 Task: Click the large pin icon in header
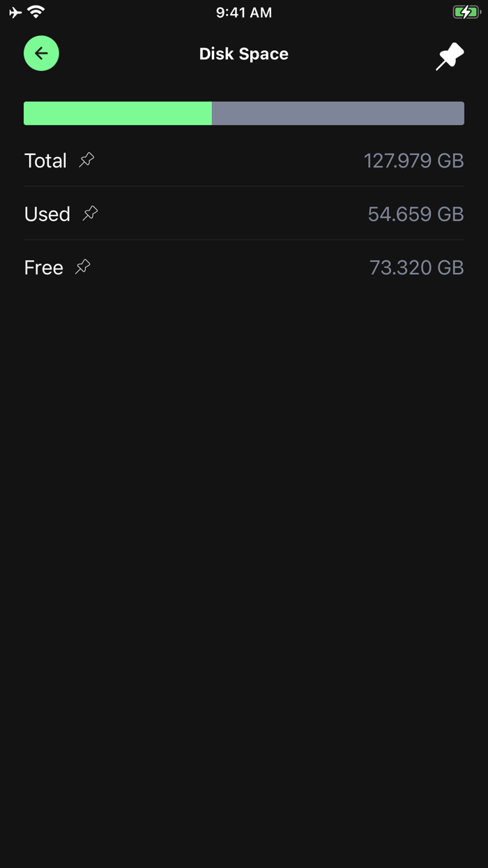click(450, 56)
